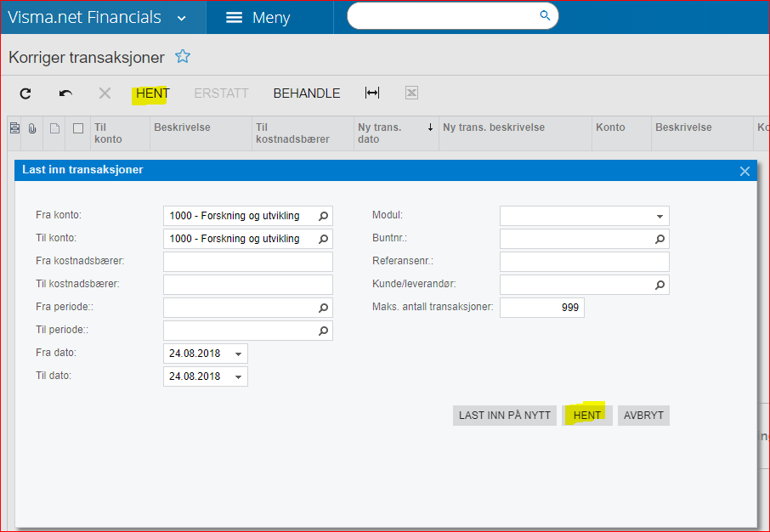Toggle the select-all checkbox in grid header
This screenshot has width=770, height=532.
pyautogui.click(x=77, y=128)
